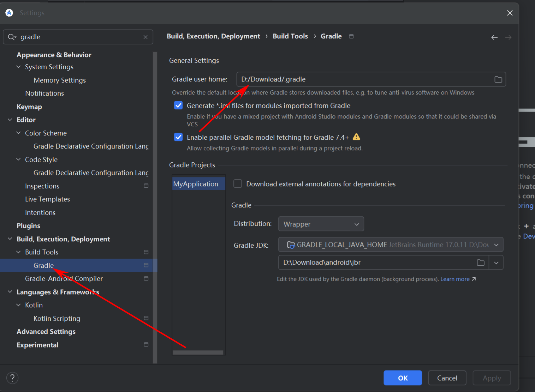Collapse the Editor tree node
535x392 pixels.
[10, 120]
